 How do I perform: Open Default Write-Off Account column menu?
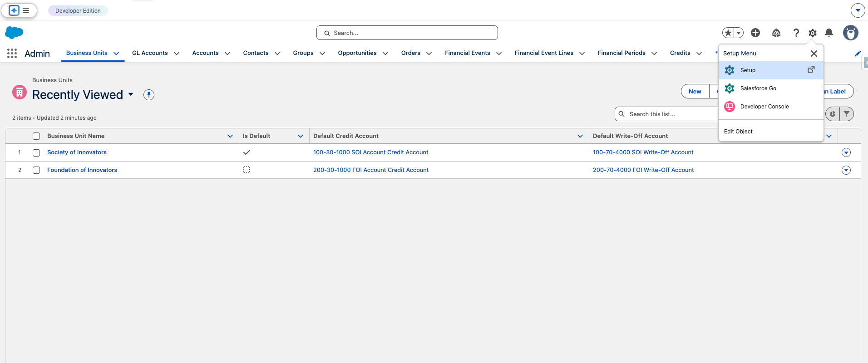coord(829,136)
